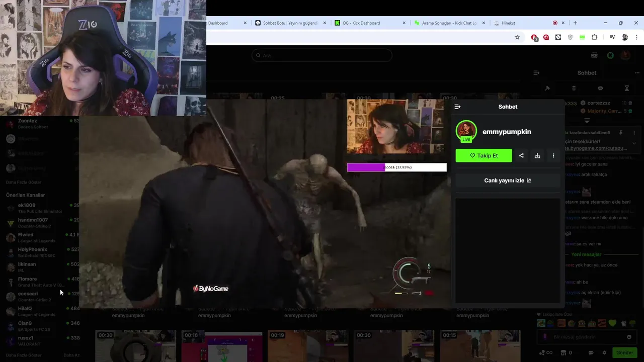Viewport: 644px width, 362px height.
Task: Open the Chrome profile avatar
Action: (x=625, y=37)
